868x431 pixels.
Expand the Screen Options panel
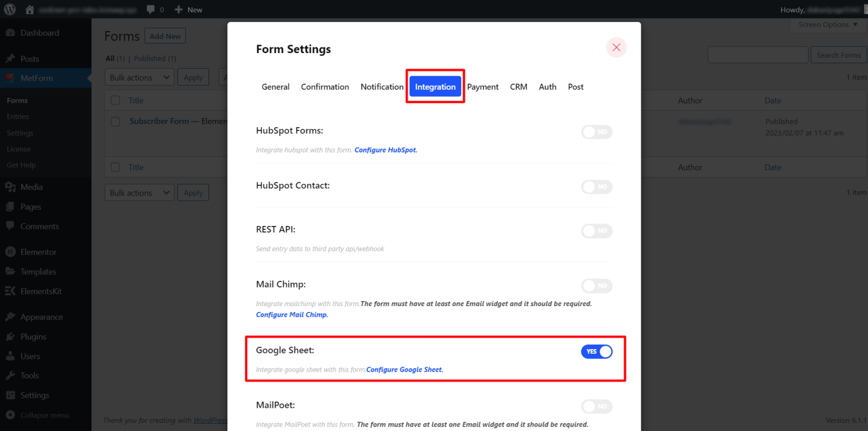pyautogui.click(x=827, y=24)
